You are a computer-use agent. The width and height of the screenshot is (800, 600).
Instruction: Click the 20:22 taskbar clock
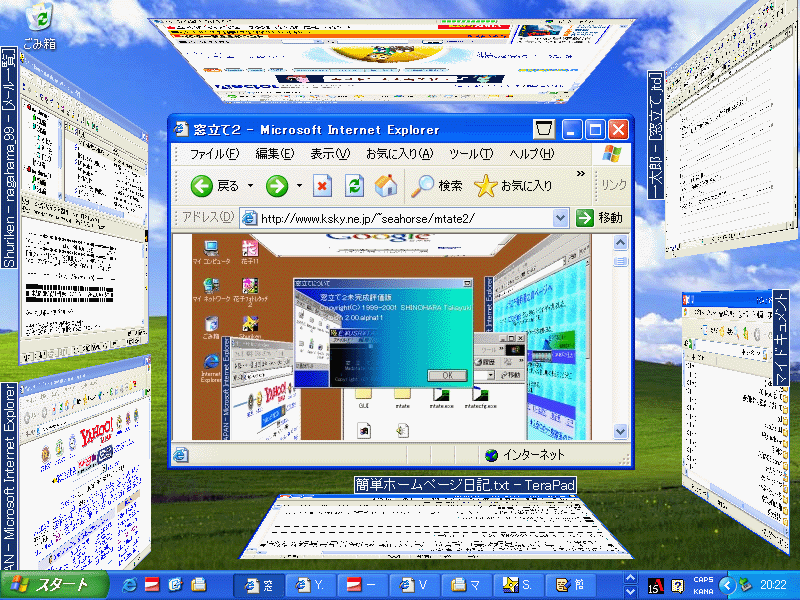click(773, 585)
